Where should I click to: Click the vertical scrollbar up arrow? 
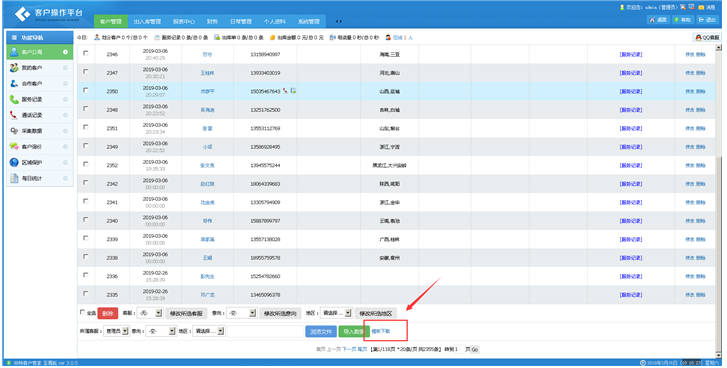(x=719, y=48)
